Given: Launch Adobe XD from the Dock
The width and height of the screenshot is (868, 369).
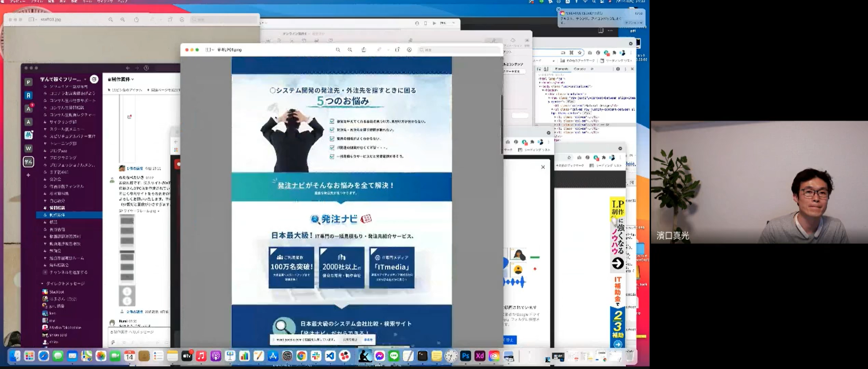Looking at the screenshot, I should (x=480, y=356).
